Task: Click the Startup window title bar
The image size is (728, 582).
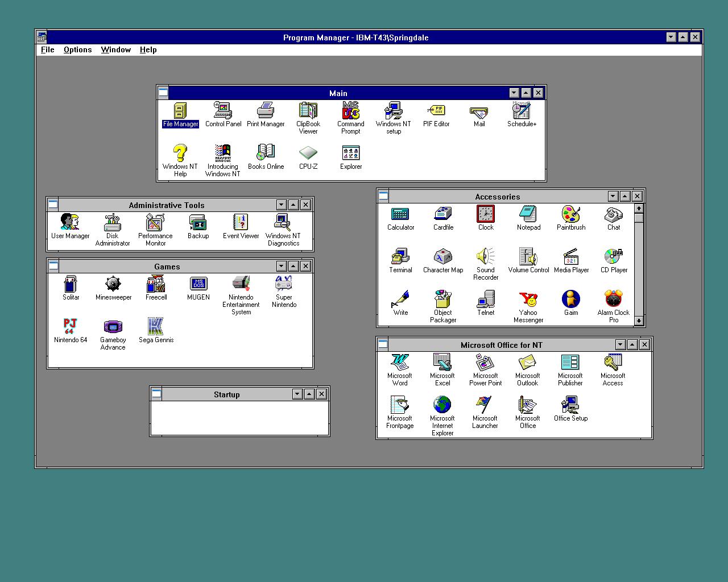Action: click(227, 394)
